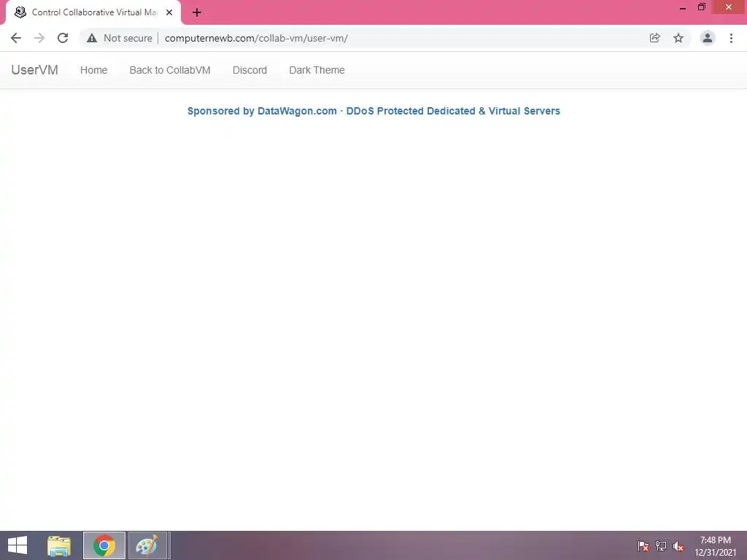Open network status tray icon

[661, 546]
